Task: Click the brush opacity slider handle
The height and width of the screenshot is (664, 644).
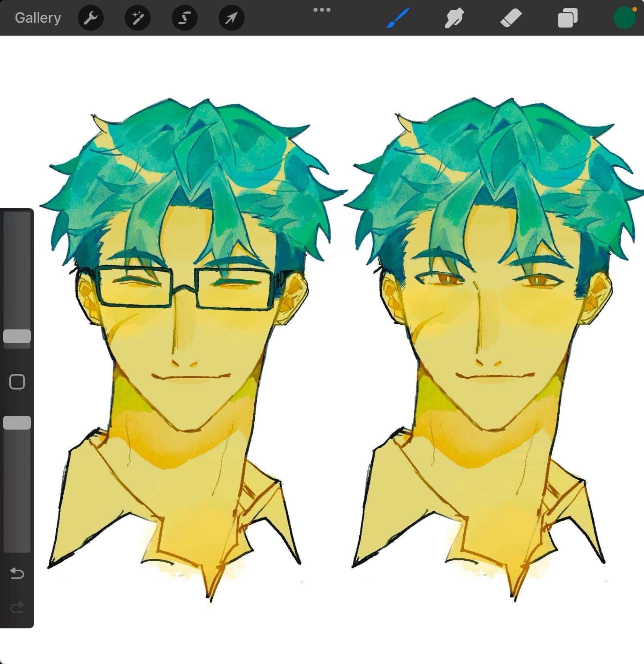Action: 17,423
